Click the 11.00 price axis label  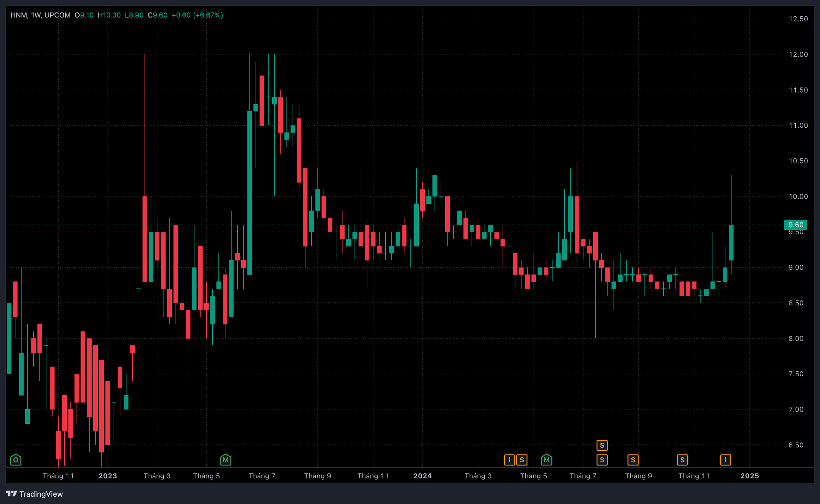[x=798, y=125]
